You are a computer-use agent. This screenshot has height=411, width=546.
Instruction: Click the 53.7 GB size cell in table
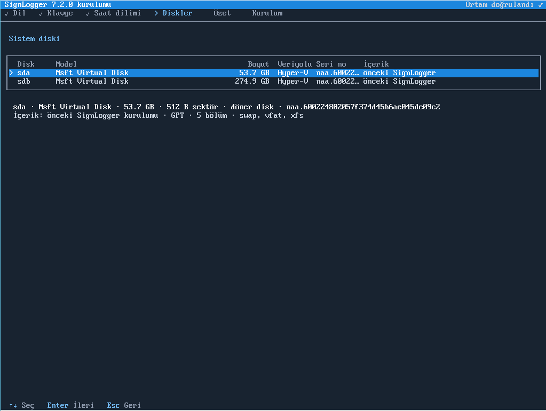(254, 73)
